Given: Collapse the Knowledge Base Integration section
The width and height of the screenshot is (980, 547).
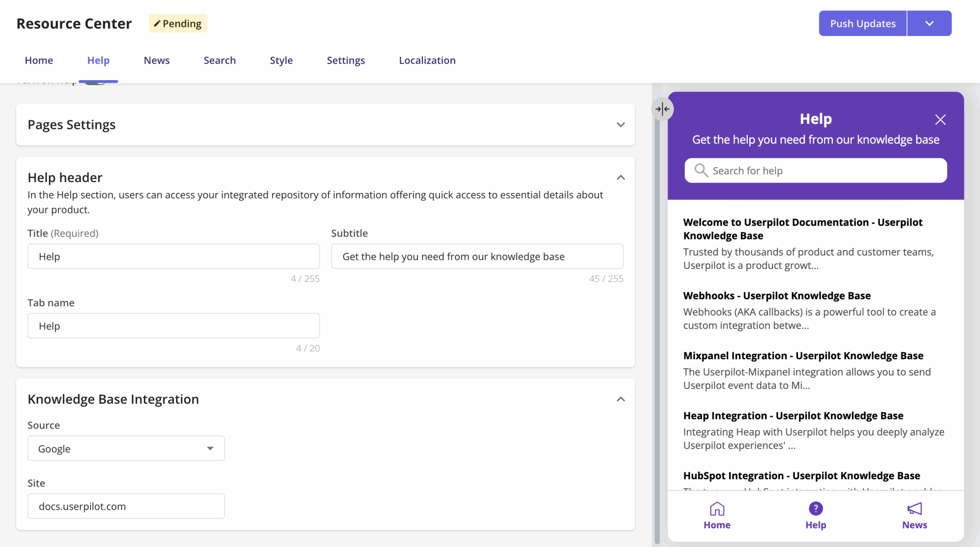Looking at the screenshot, I should pos(621,399).
